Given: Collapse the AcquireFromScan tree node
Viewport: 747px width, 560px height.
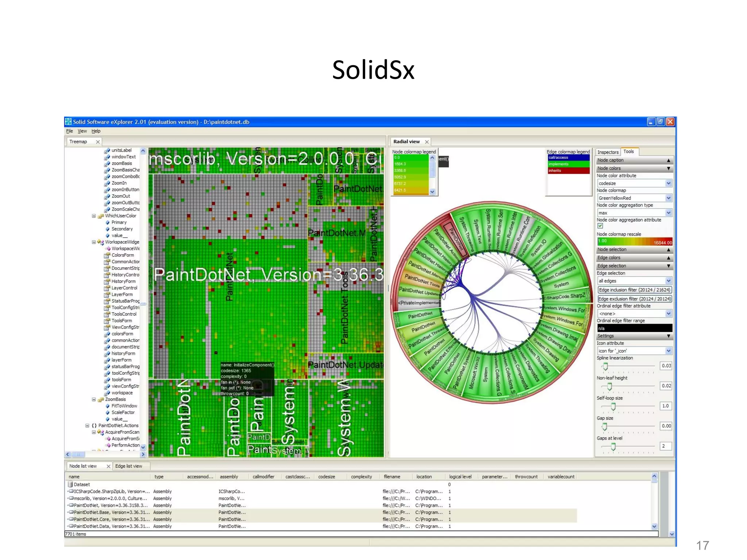Looking at the screenshot, I should pos(94,432).
